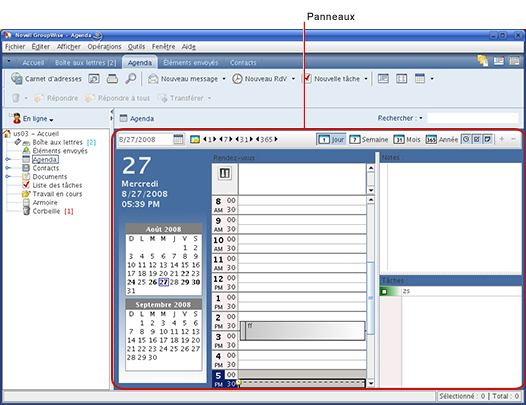Open Nouvelle tâche dropdown arrow
526x405 pixels.
point(366,79)
